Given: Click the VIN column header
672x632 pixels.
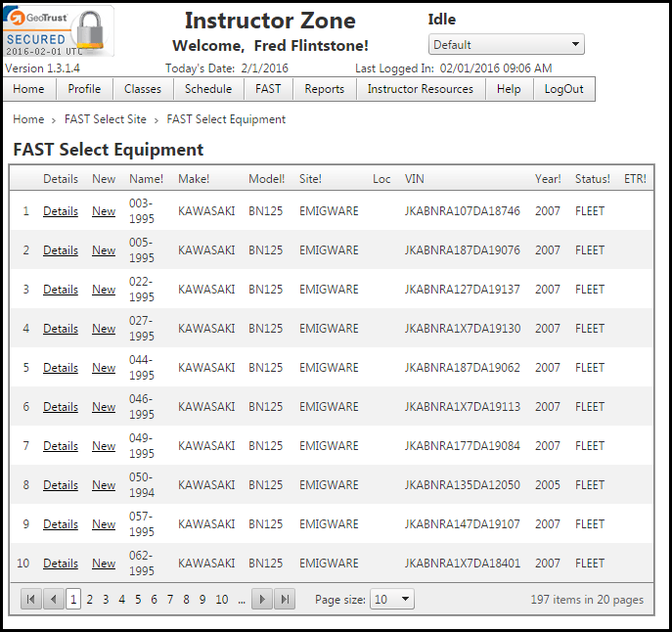Looking at the screenshot, I should coord(415,179).
